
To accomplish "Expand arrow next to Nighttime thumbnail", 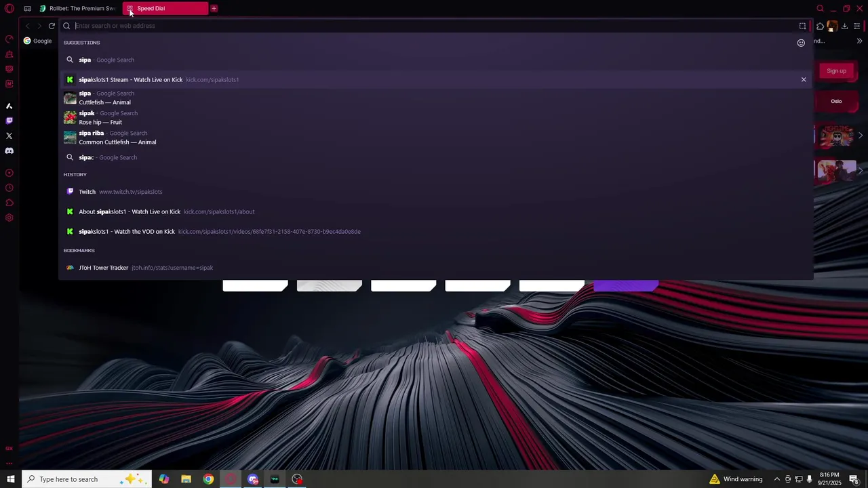I will tap(861, 136).
